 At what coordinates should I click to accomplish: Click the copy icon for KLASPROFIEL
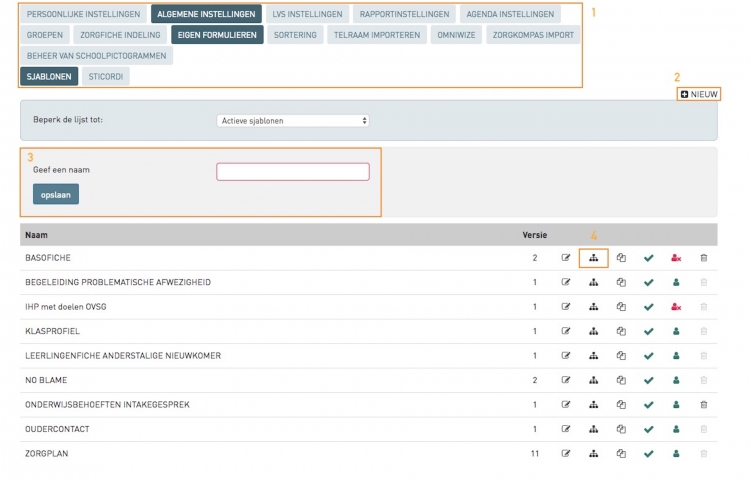click(x=621, y=331)
